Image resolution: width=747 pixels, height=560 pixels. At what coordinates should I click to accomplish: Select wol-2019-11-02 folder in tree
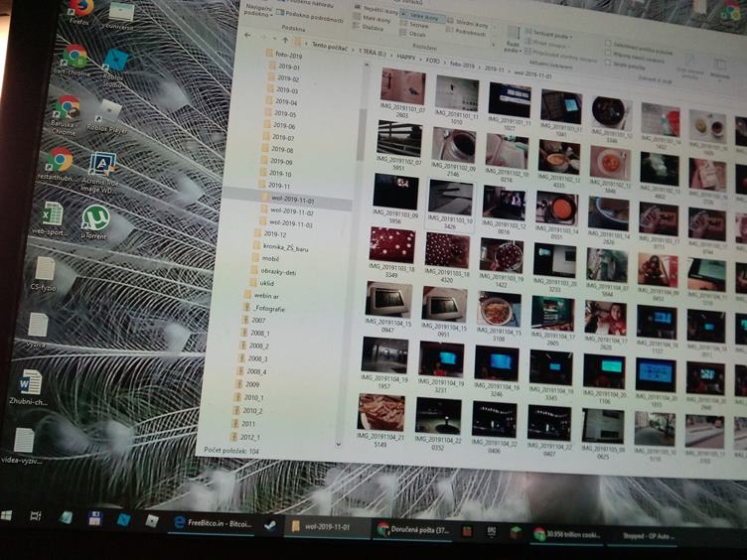click(288, 210)
